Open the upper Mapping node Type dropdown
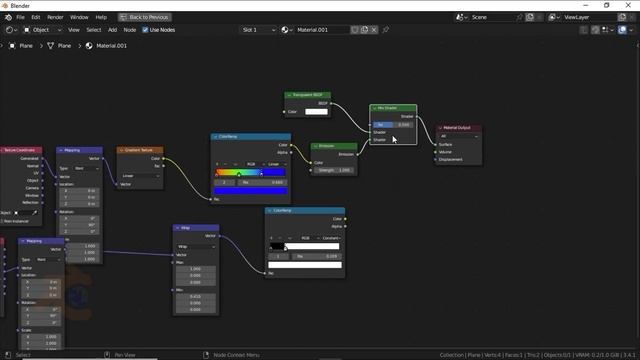This screenshot has width=640, height=360. pyautogui.click(x=86, y=168)
